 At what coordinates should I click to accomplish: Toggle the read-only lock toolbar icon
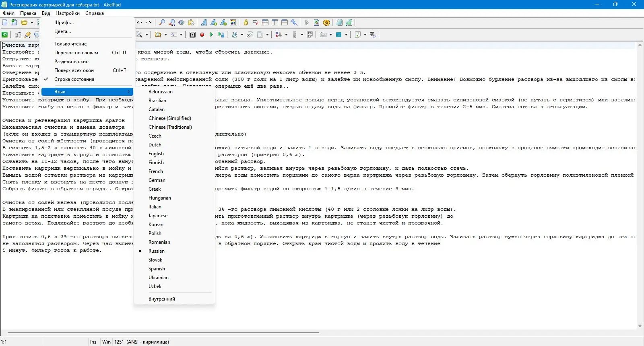(246, 23)
